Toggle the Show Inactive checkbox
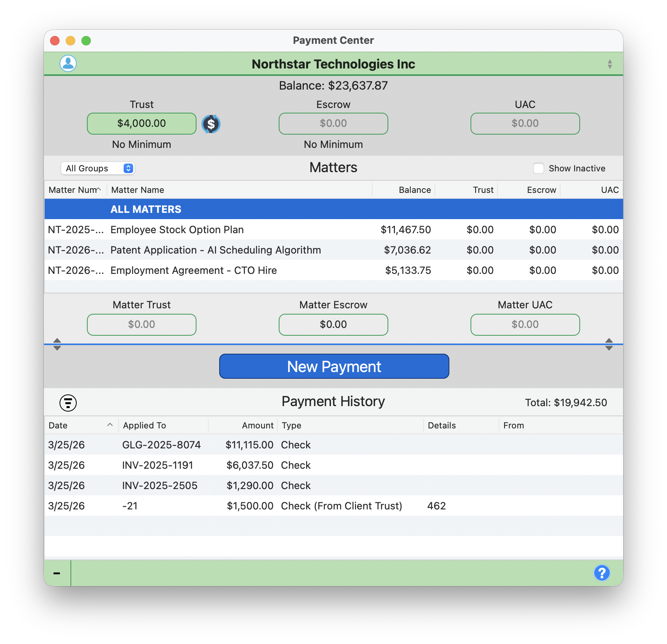 (x=539, y=168)
